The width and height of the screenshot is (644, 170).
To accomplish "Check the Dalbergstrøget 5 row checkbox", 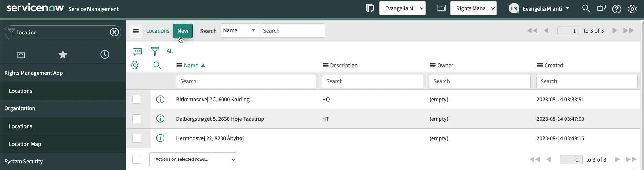I will [137, 119].
